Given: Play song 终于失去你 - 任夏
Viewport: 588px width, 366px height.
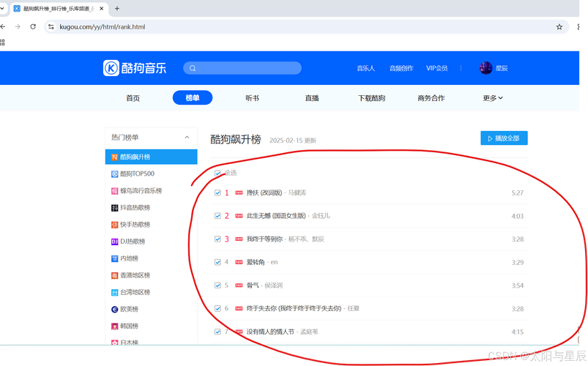Looking at the screenshot, I should coord(303,309).
